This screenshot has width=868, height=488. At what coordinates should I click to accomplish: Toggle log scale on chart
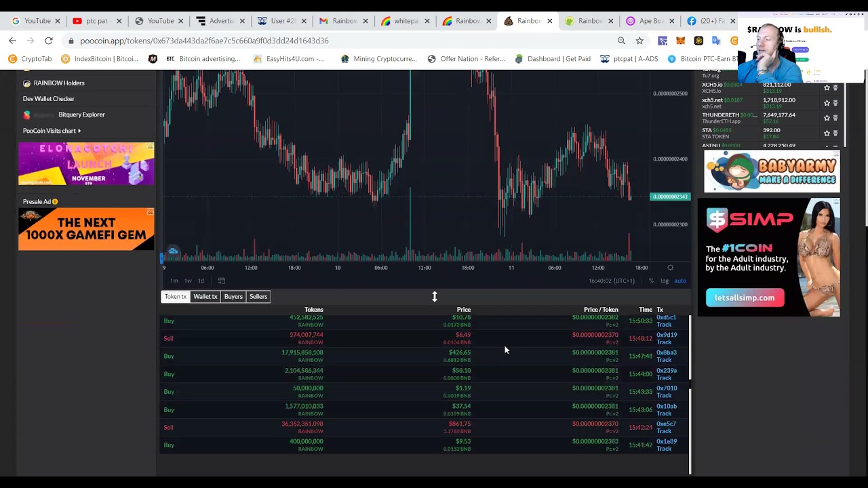[665, 281]
